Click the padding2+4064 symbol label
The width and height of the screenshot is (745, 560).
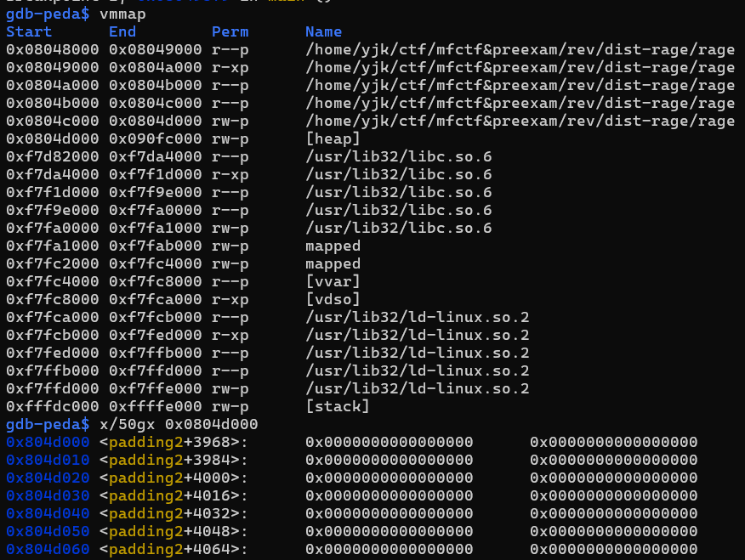click(x=173, y=549)
